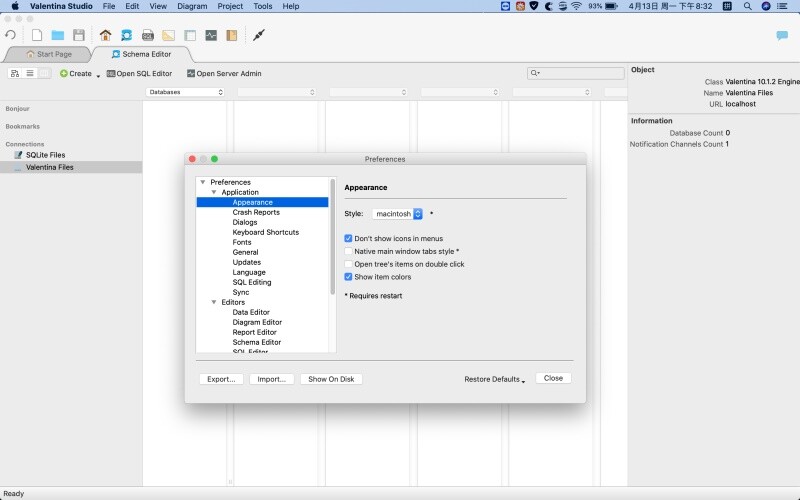
Task: Open Spotlight search in the macOS menu bar
Action: pyautogui.click(x=747, y=6)
